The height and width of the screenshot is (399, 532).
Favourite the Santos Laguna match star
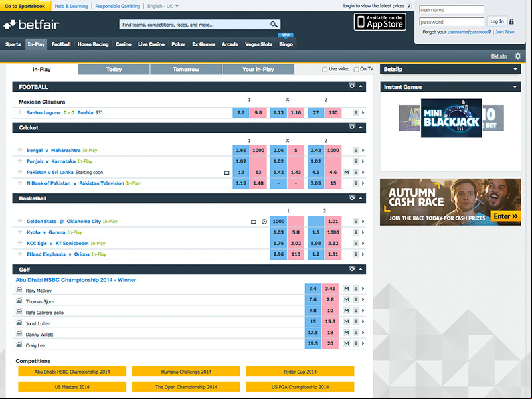click(20, 112)
